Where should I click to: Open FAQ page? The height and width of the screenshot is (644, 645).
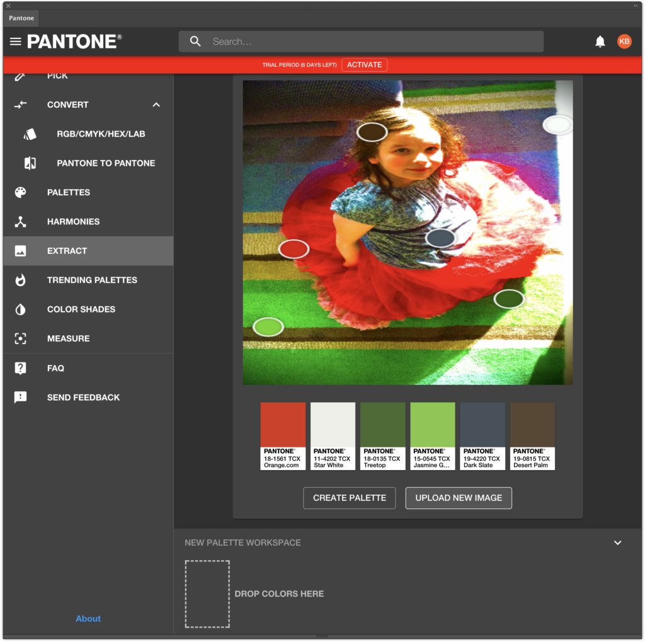click(88, 368)
